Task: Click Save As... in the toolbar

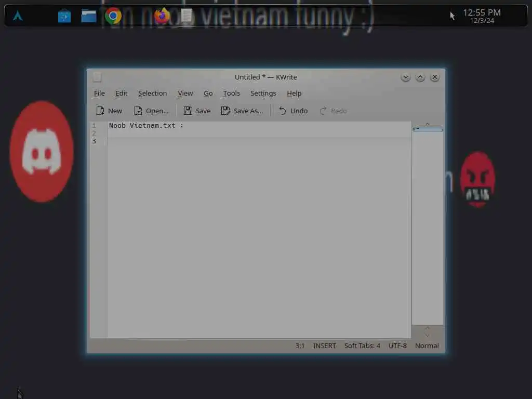Action: click(x=242, y=111)
